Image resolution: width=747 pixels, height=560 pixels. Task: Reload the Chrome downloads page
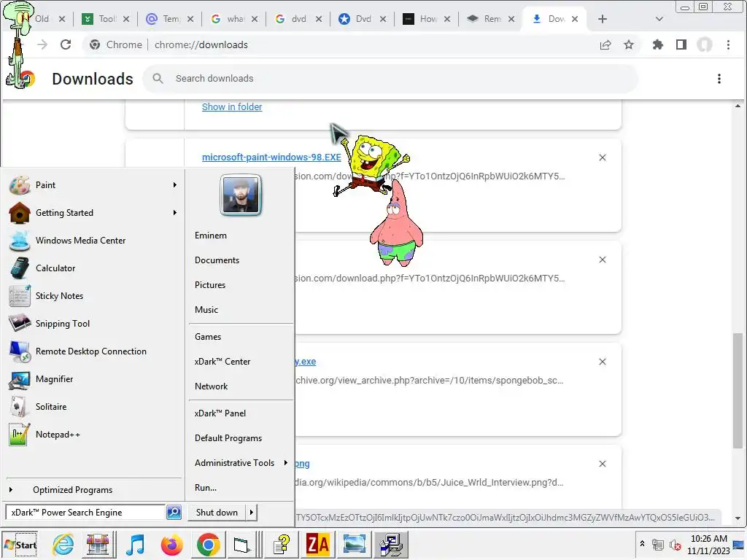pyautogui.click(x=66, y=44)
